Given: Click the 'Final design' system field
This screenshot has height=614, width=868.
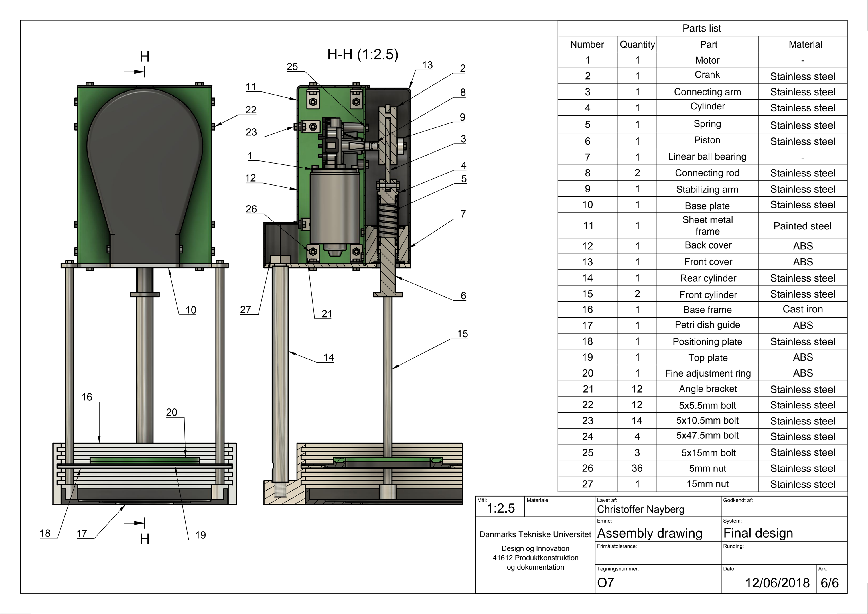Looking at the screenshot, I should pos(757,533).
